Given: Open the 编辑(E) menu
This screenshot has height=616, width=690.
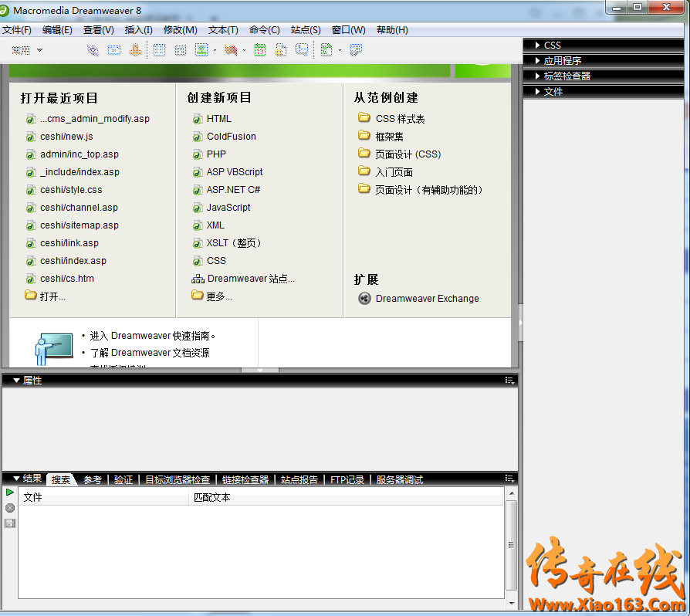Looking at the screenshot, I should coord(57,30).
